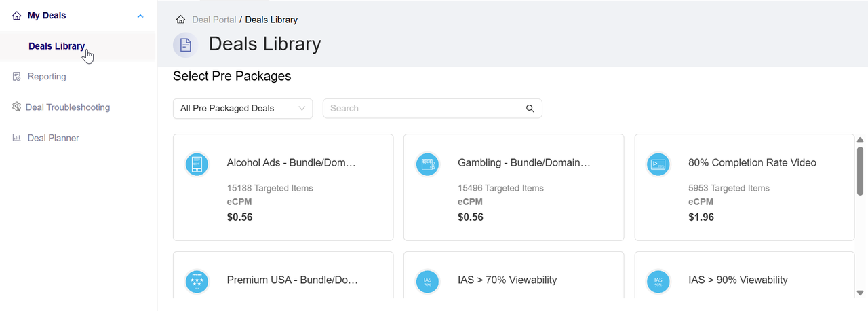The image size is (868, 311).
Task: Click the 5953 Targeted Items text
Action: (729, 188)
